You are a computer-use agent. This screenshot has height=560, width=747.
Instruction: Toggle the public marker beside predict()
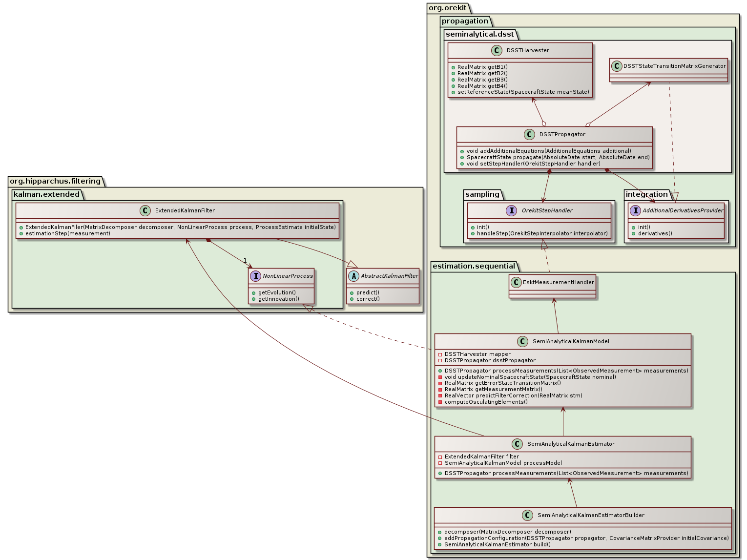(352, 292)
